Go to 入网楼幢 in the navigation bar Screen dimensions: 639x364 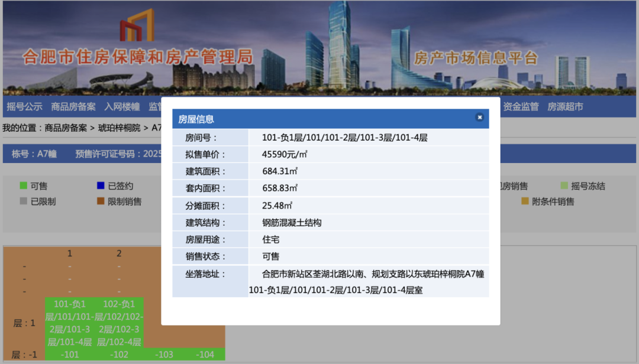122,106
